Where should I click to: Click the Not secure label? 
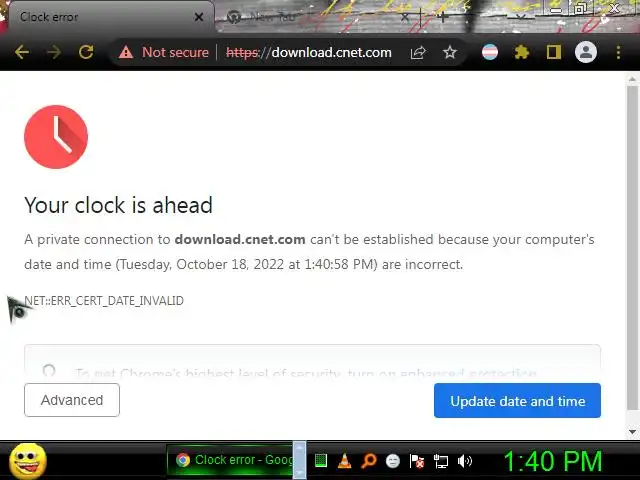click(175, 52)
